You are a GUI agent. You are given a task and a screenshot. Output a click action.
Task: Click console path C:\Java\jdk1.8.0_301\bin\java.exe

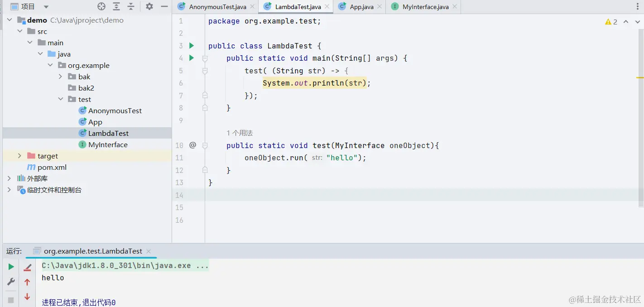(x=116, y=266)
